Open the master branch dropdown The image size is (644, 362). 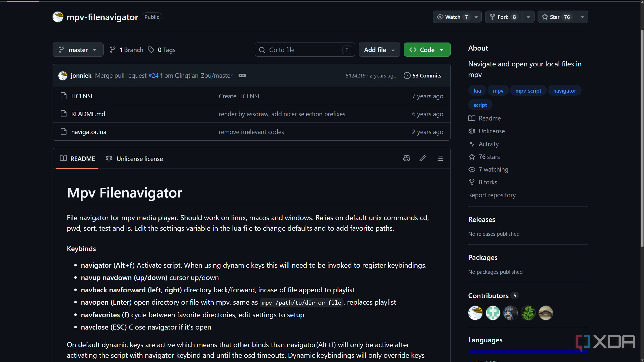78,50
